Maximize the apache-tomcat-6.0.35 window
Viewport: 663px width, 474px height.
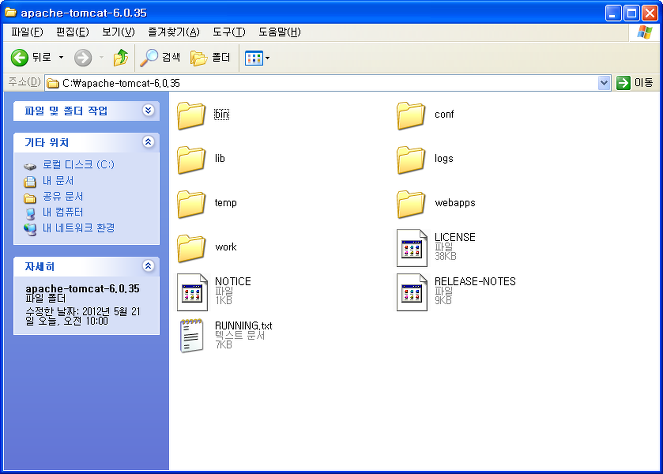click(631, 13)
